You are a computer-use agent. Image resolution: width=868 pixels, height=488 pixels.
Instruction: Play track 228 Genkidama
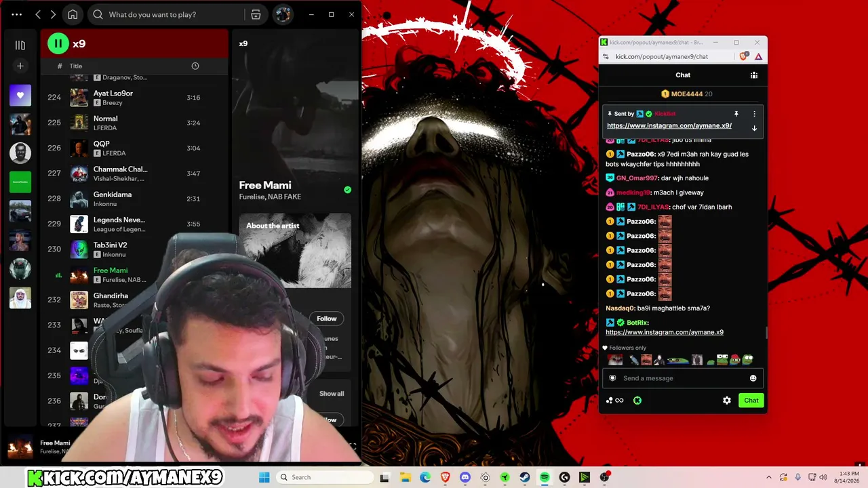[x=134, y=199]
